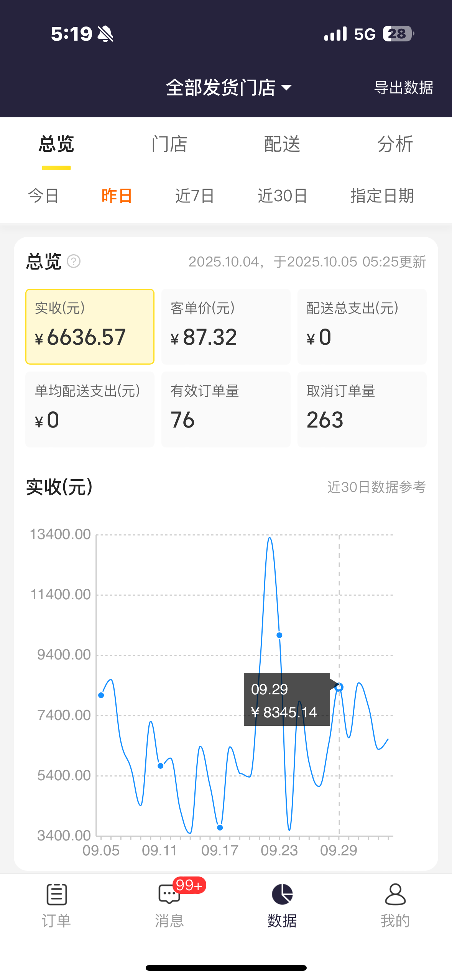Select the 取消订单量 metric card
This screenshot has width=452, height=980.
362,409
